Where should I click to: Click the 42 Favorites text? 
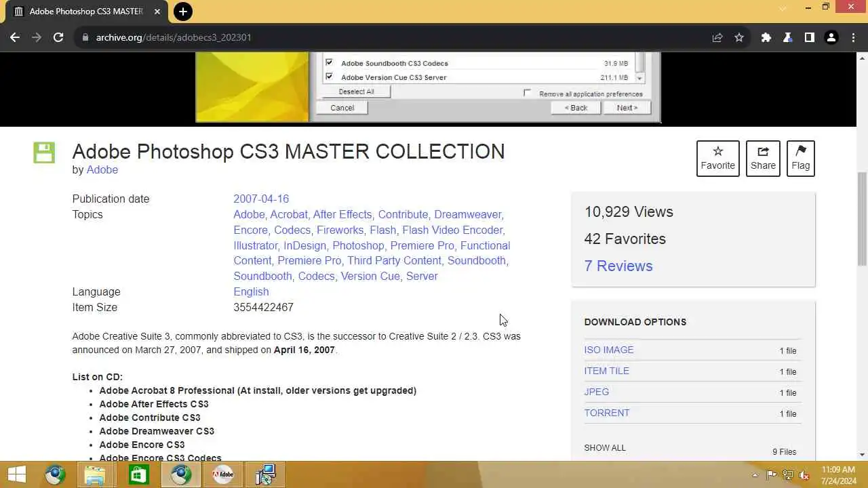pyautogui.click(x=625, y=239)
